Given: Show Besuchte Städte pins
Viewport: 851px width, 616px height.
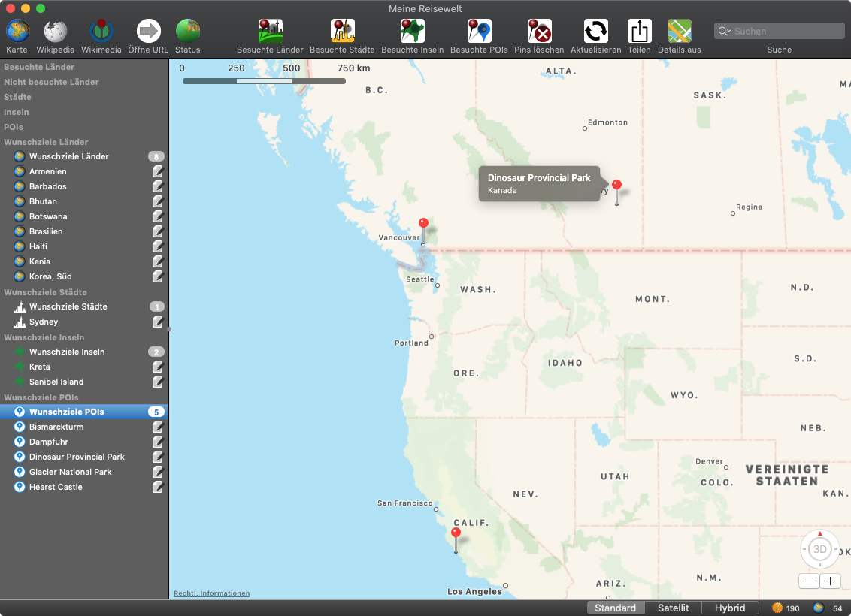Looking at the screenshot, I should [x=342, y=32].
